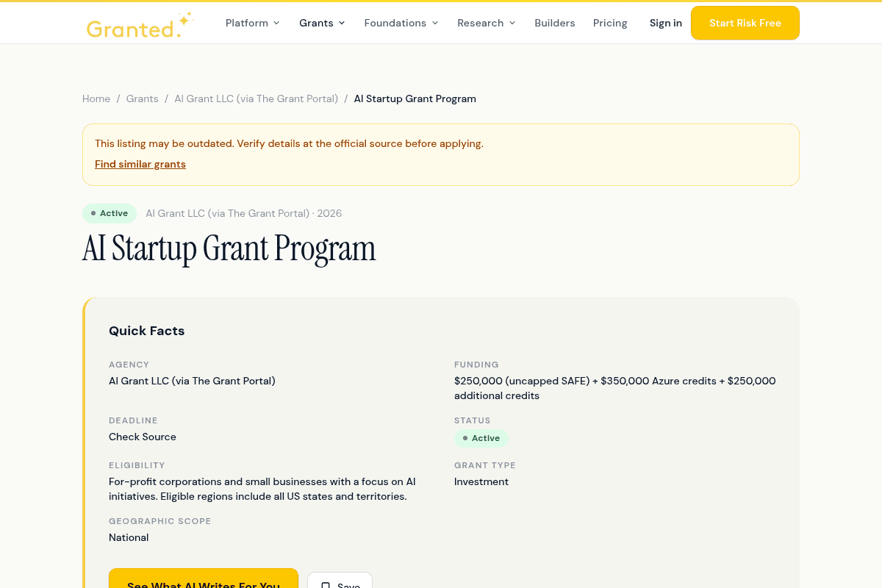Image resolution: width=882 pixels, height=588 pixels.
Task: Click the Check Source deadline value
Action: (x=143, y=437)
